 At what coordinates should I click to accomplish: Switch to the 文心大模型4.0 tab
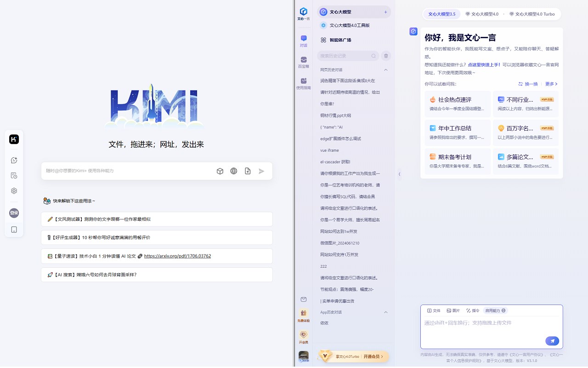482,14
